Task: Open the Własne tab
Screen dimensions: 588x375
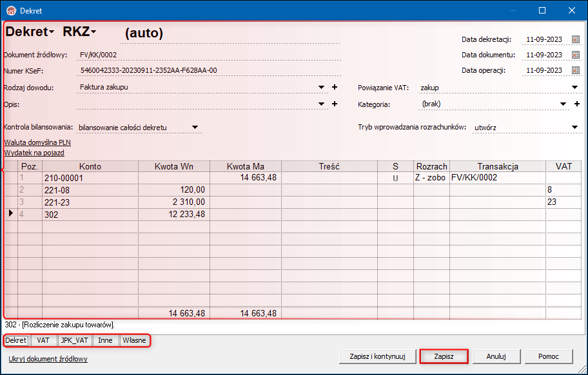Action: (134, 340)
